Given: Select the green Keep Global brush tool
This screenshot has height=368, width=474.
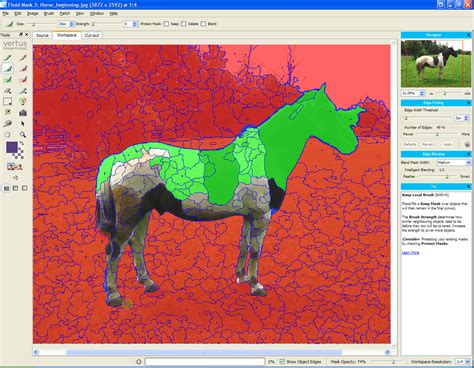Looking at the screenshot, I should coord(7,79).
